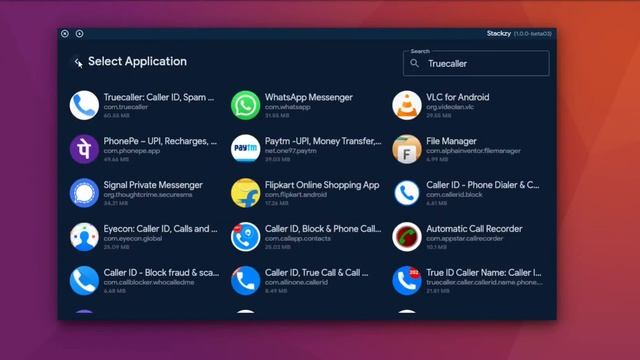Click the WhatsApp Messenger green icon
The image size is (640, 360).
(x=245, y=105)
